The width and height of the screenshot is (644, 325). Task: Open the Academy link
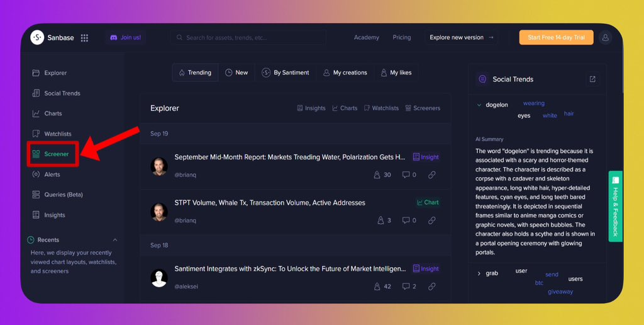367,37
